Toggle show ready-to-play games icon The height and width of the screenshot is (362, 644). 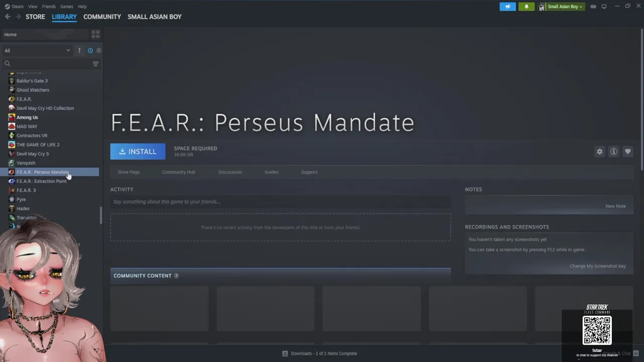99,50
